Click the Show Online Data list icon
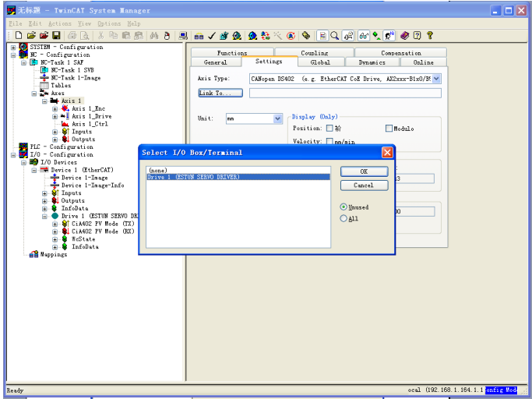532x399 pixels. 322,35
